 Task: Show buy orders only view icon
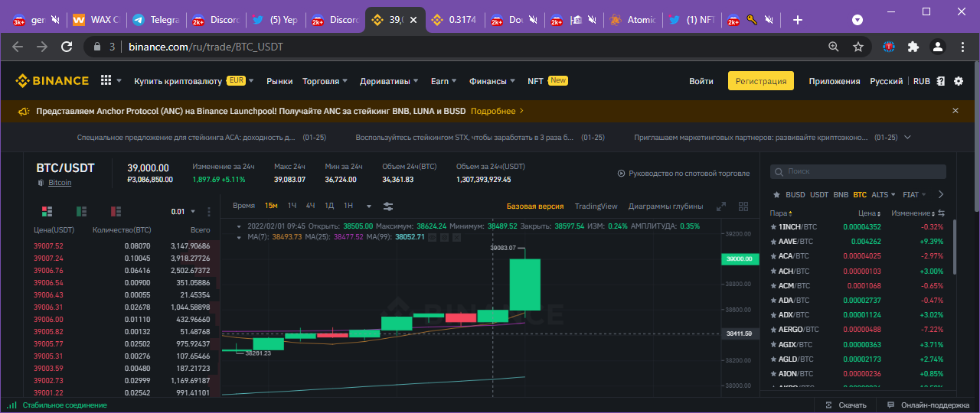(x=81, y=211)
